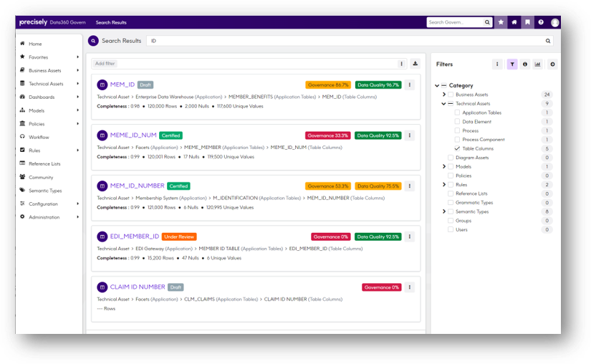Click the column icon beside CLAIM ID NUMBER

(x=102, y=287)
